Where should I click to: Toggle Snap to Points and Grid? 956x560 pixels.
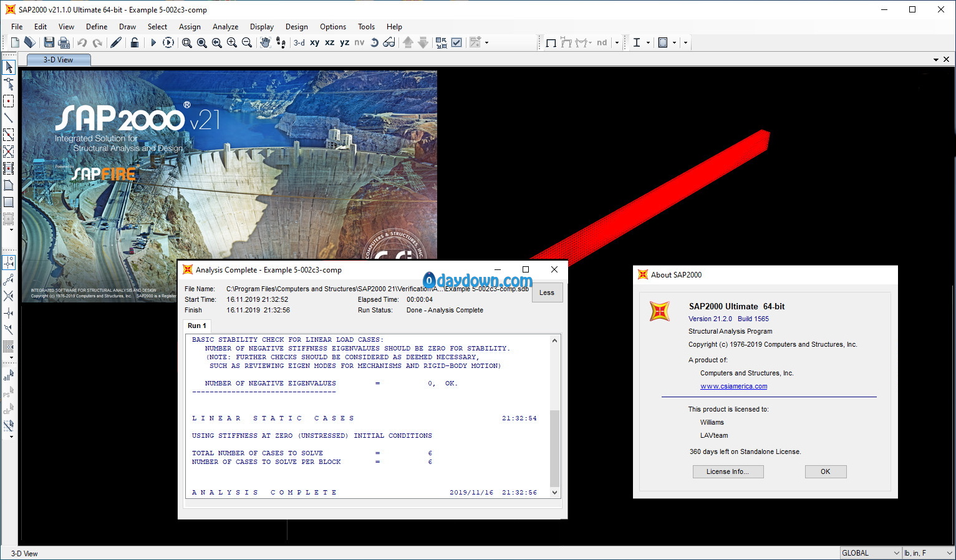pos(9,262)
